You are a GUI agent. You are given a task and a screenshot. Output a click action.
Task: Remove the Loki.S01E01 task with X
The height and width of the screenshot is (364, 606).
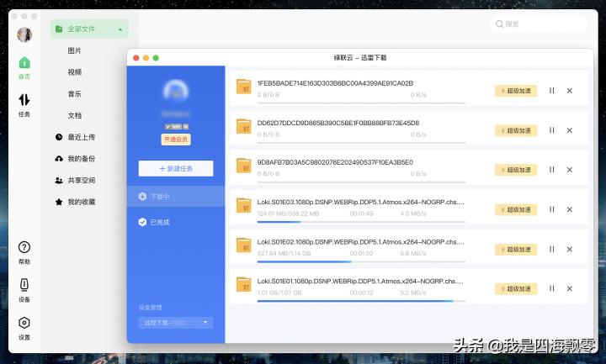570,288
